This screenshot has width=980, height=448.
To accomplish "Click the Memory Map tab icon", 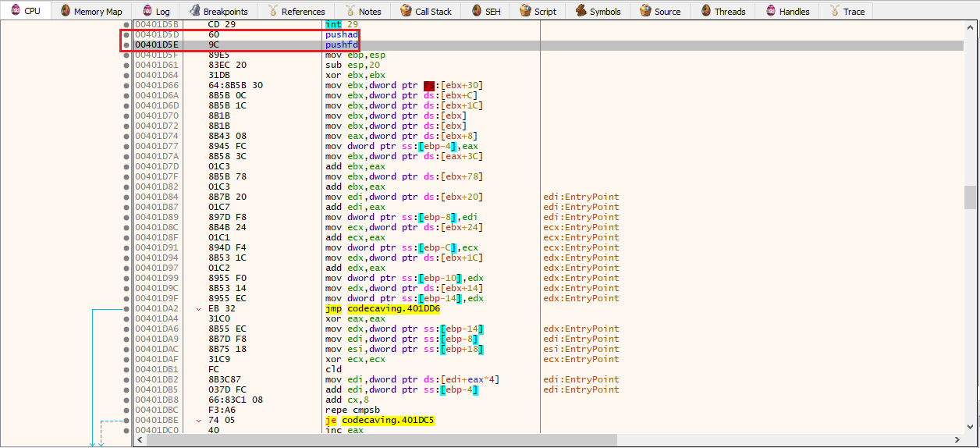I will coord(66,11).
